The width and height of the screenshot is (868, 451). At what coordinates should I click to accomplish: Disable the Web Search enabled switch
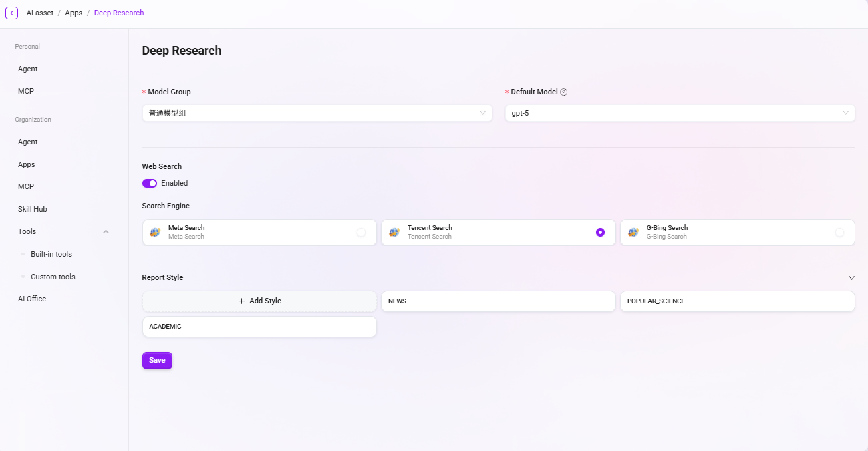click(x=150, y=183)
